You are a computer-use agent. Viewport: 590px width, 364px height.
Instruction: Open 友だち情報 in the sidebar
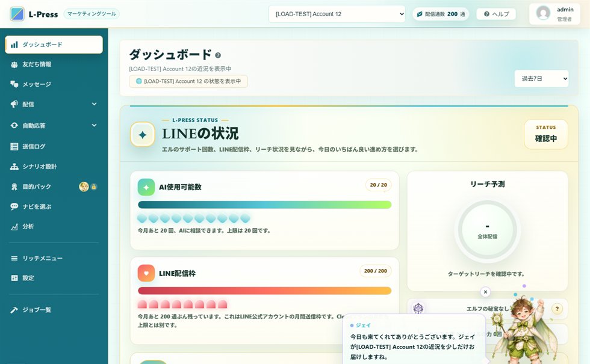point(54,64)
